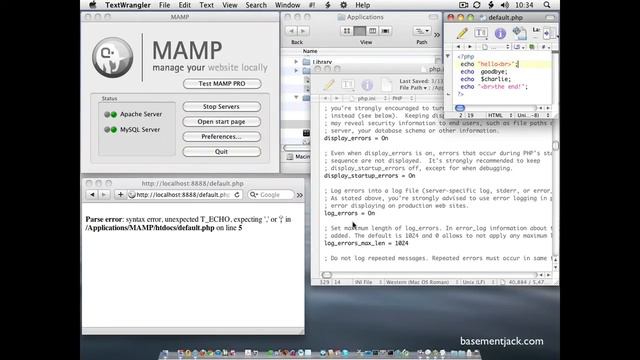This screenshot has width=640, height=360.
Task: Collapse the code fold triangle in default.php
Action: (448, 56)
